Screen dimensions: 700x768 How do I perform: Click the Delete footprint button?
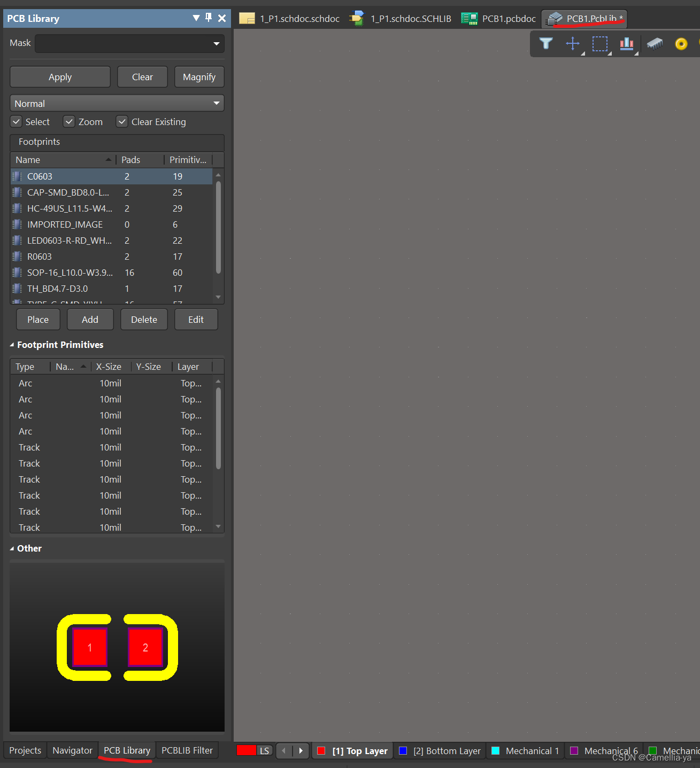[x=144, y=320]
